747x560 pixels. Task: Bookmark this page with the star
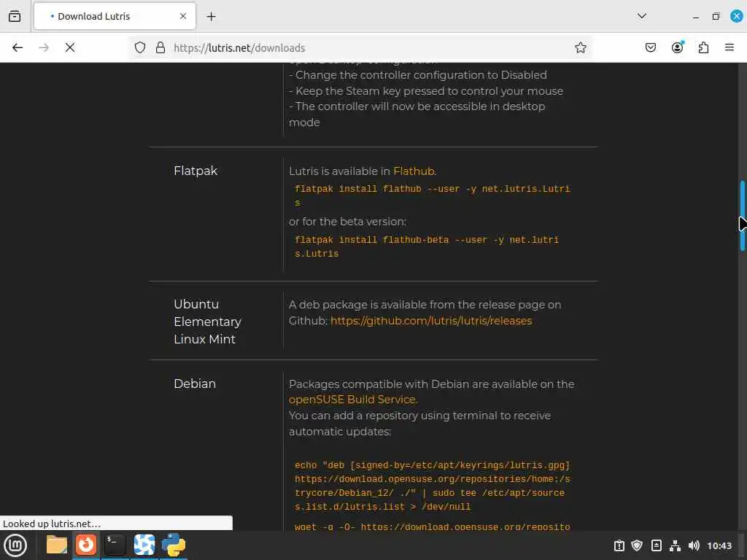tap(580, 47)
